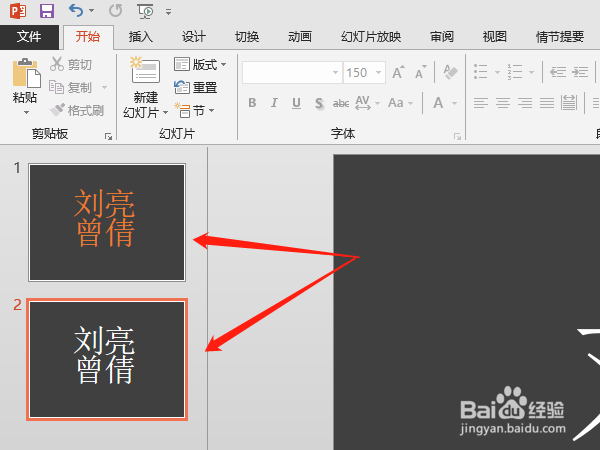
Task: Open the customize quick access toolbar dropdown
Action: (x=168, y=12)
